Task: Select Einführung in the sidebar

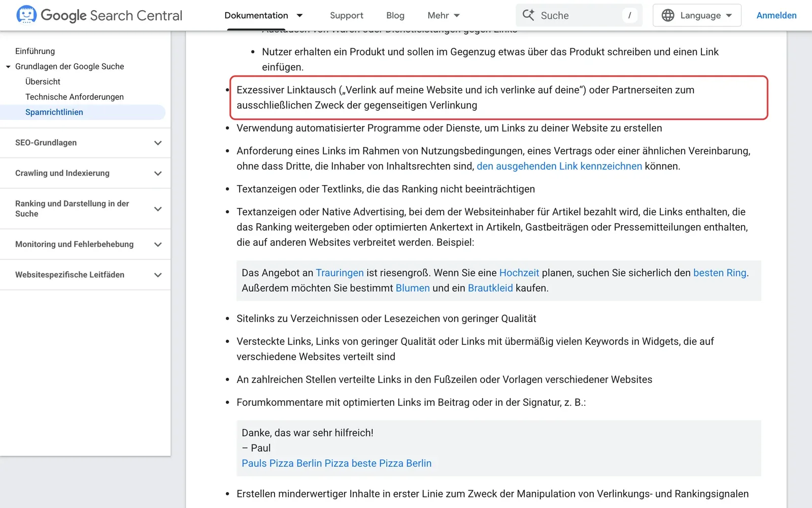Action: pyautogui.click(x=35, y=51)
